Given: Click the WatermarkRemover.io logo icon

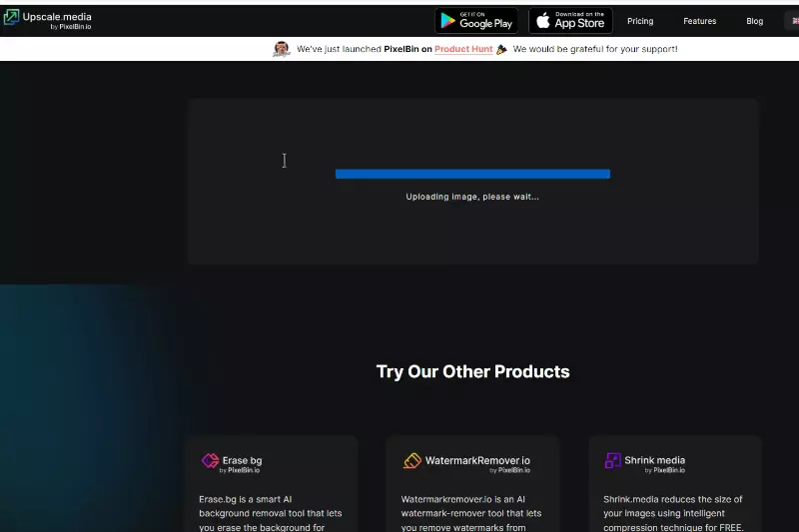Looking at the screenshot, I should click(411, 461).
